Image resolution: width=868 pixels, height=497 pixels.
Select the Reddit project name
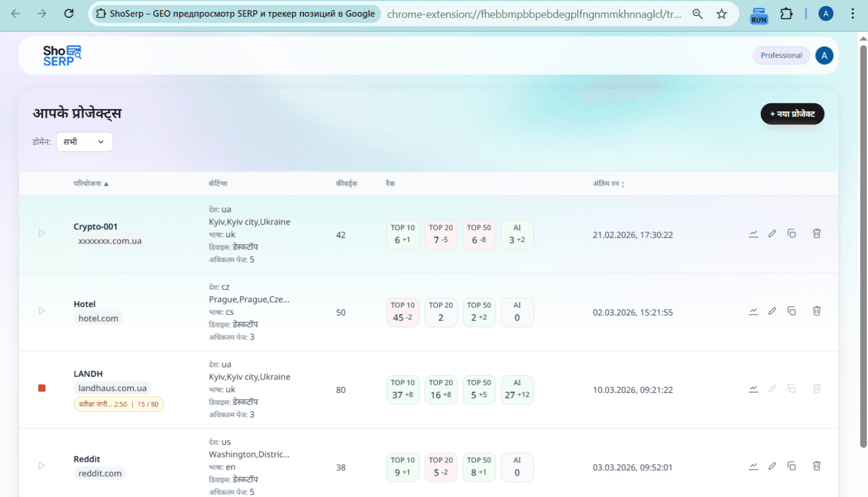click(87, 459)
